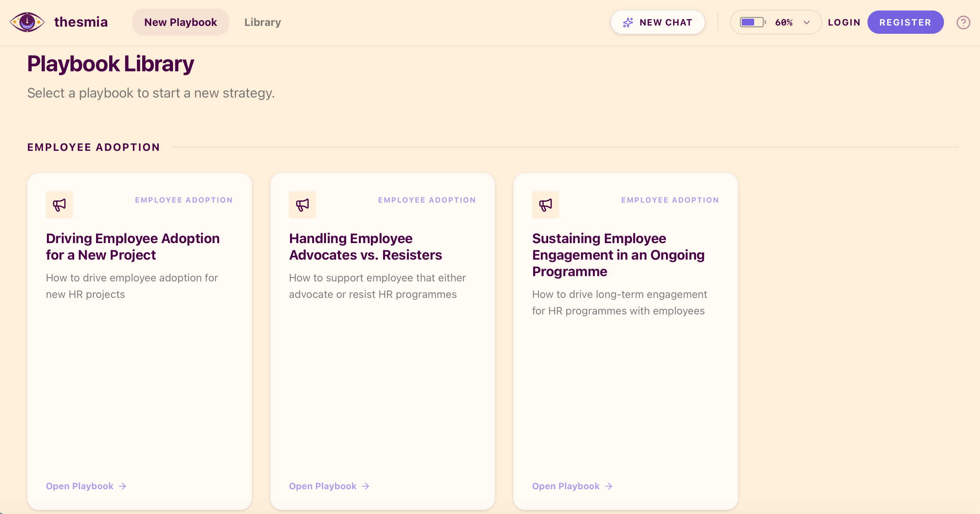Click the megaphone icon on Sustaining Employee Engagement card
The image size is (980, 514).
(545, 205)
